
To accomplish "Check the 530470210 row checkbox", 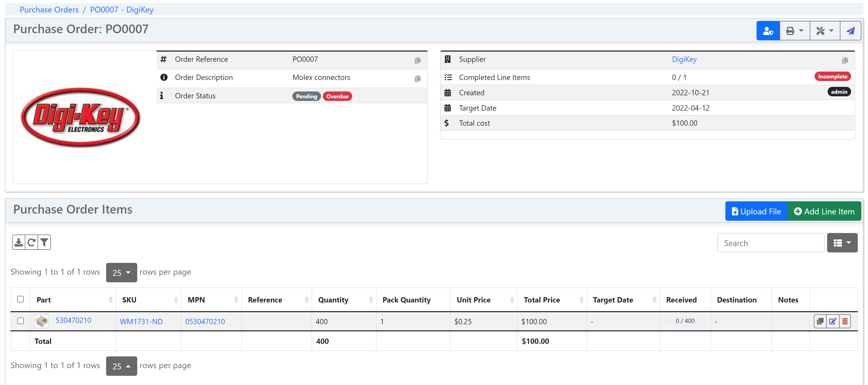I will [x=20, y=321].
